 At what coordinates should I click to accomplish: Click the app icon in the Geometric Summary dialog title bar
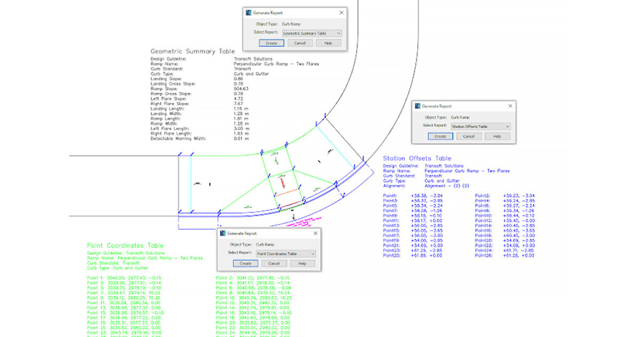pos(248,13)
